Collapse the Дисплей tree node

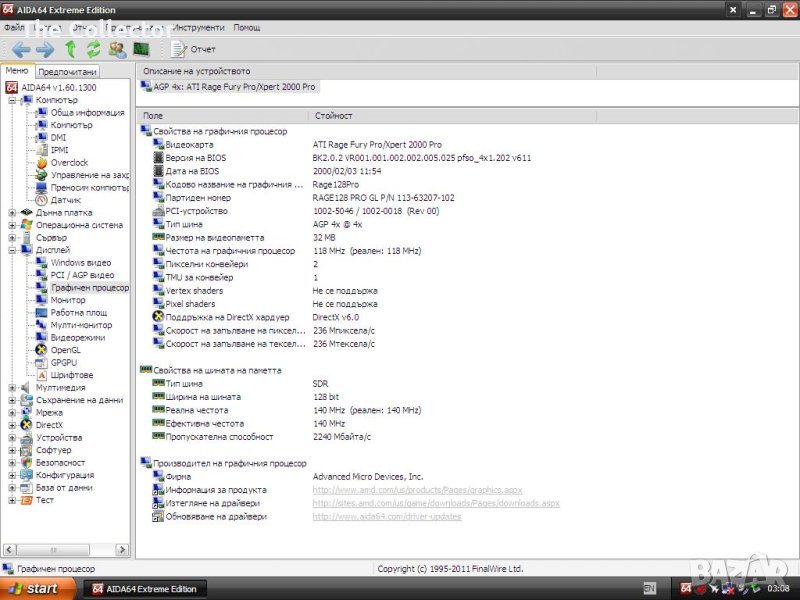pyautogui.click(x=12, y=250)
